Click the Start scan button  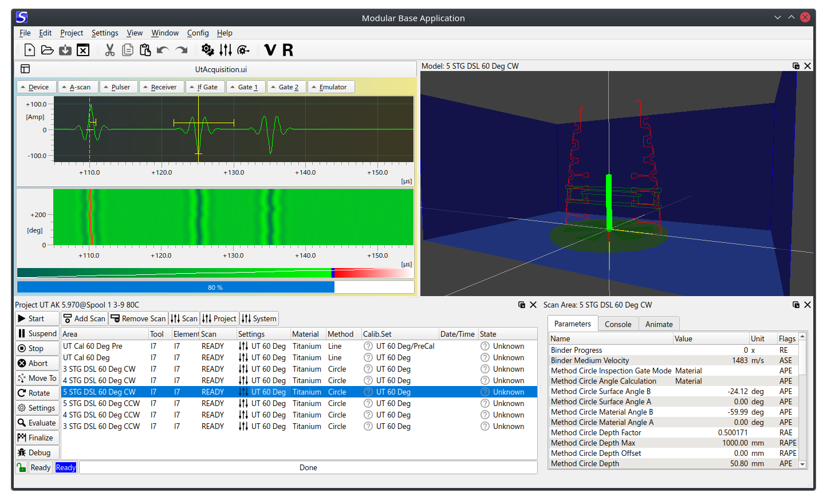tap(37, 318)
